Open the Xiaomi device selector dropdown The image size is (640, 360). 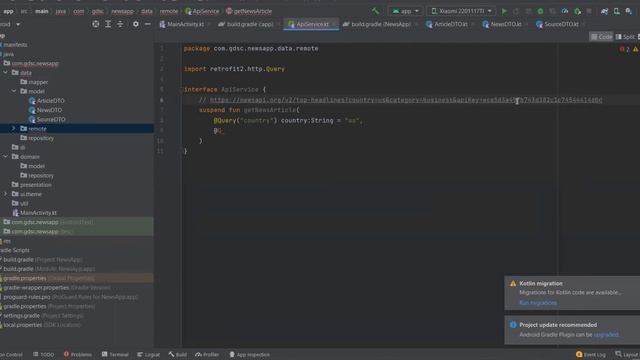[461, 11]
